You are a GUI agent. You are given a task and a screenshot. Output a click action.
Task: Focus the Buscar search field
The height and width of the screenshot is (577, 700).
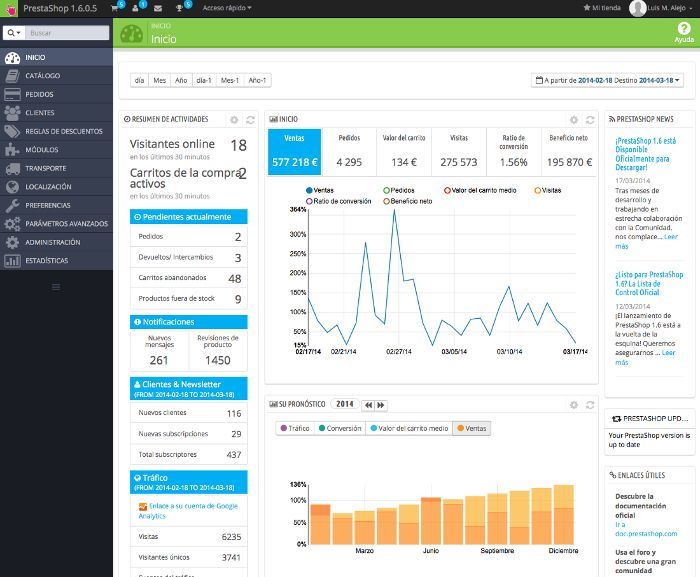point(67,33)
